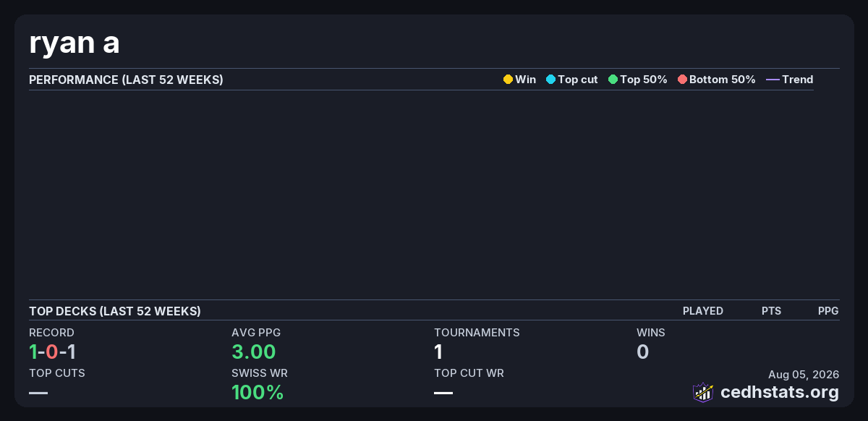Viewport: 868px width, 421px height.
Task: Click the yellow Win legend dot
Action: coord(508,80)
